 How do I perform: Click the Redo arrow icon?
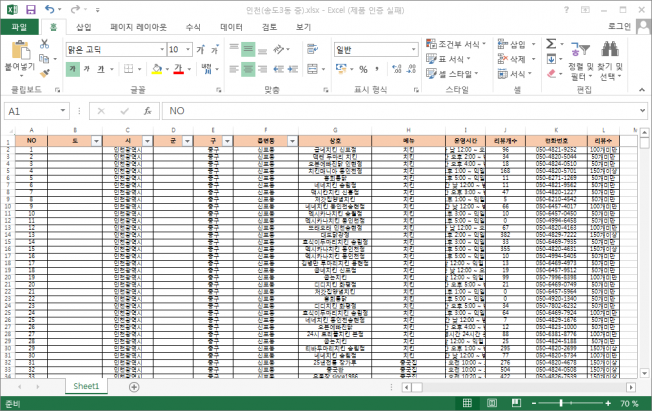pyautogui.click(x=75, y=10)
